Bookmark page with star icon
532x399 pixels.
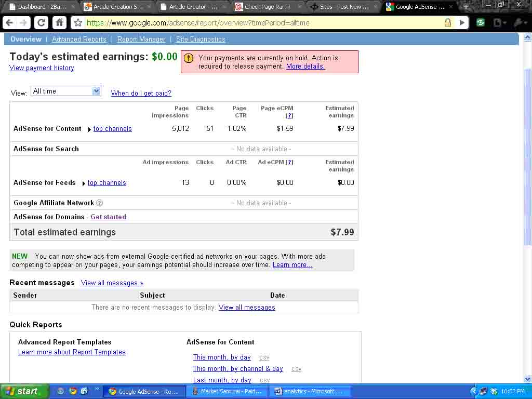[x=78, y=23]
